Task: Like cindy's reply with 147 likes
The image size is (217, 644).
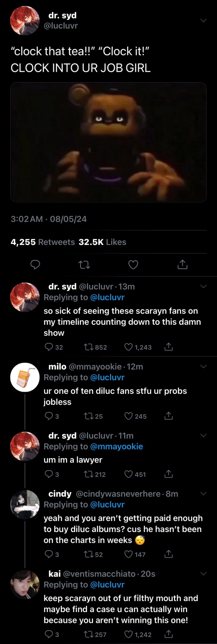Action: point(129,554)
